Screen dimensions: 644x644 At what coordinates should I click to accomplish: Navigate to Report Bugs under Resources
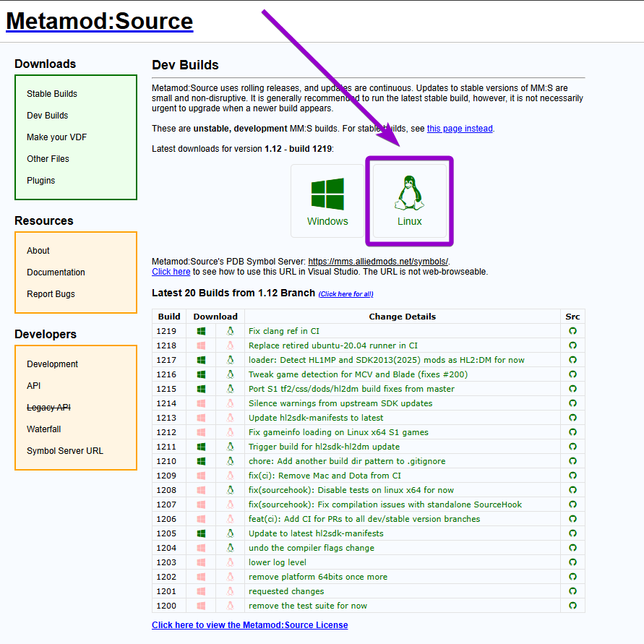coord(51,294)
